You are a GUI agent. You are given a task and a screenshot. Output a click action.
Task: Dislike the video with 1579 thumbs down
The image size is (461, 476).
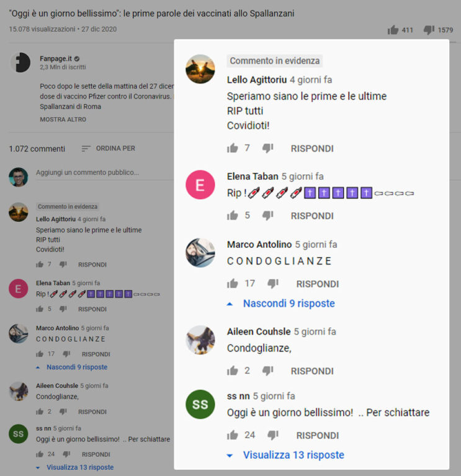coord(429,30)
